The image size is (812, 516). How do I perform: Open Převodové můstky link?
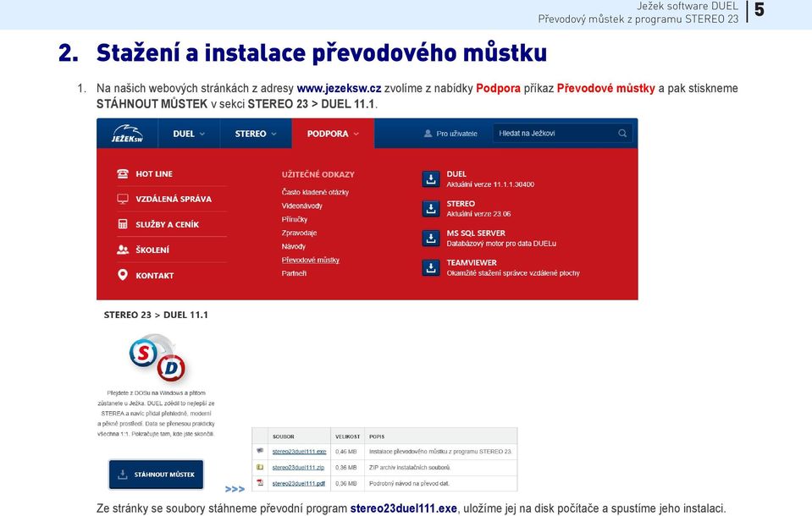tap(311, 260)
